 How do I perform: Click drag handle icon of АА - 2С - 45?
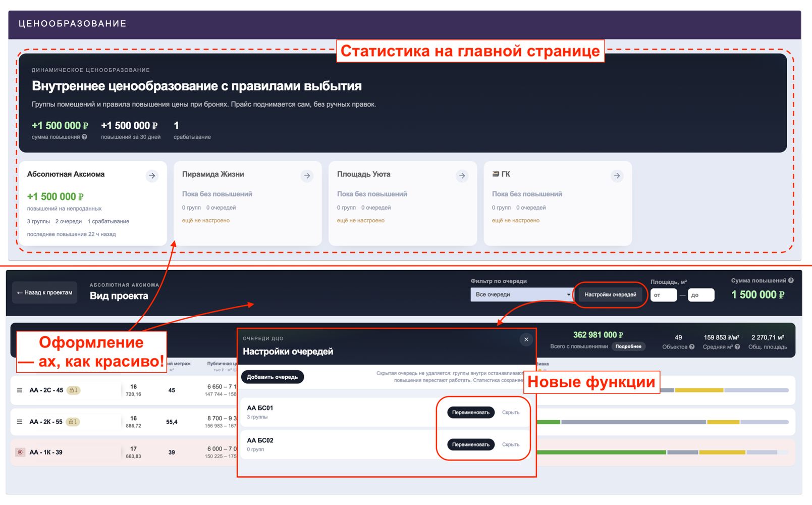[x=20, y=390]
